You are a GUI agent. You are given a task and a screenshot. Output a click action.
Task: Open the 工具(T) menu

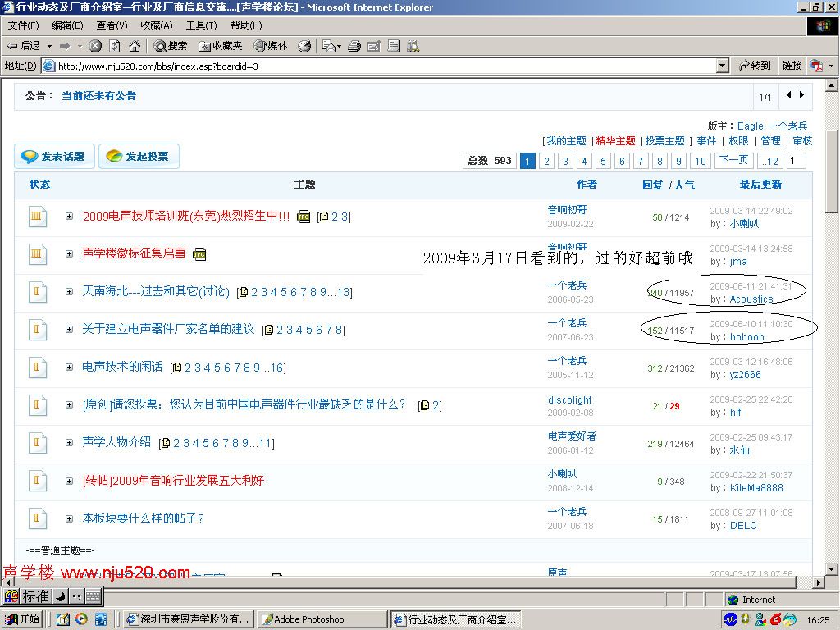point(201,25)
